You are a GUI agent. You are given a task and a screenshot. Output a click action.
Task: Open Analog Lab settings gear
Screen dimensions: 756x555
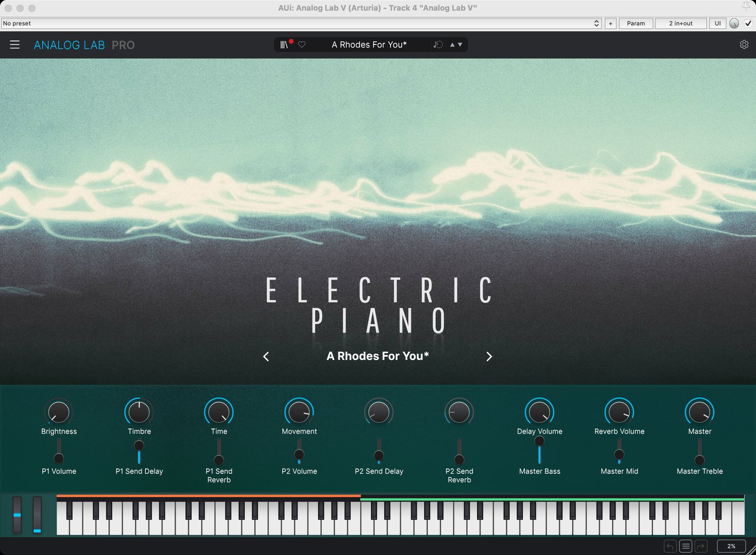click(744, 45)
